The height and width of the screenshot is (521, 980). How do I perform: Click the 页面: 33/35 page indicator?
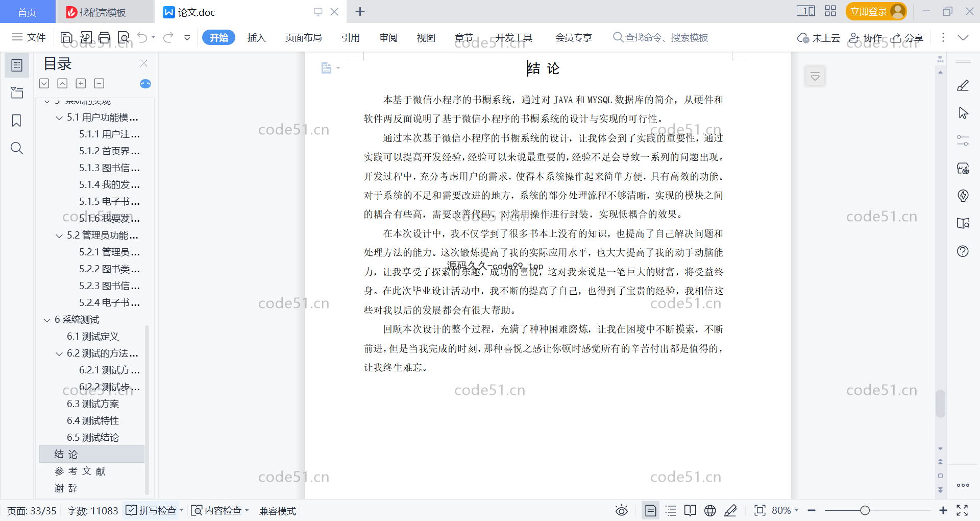click(32, 511)
